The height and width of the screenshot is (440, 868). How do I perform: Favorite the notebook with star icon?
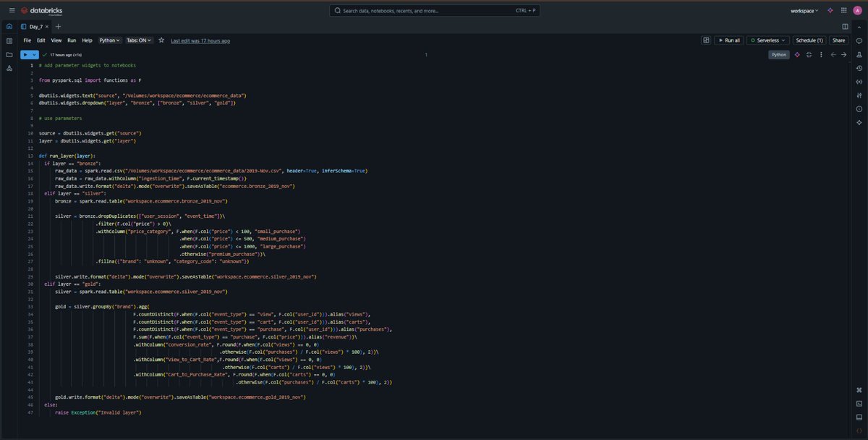[161, 41]
